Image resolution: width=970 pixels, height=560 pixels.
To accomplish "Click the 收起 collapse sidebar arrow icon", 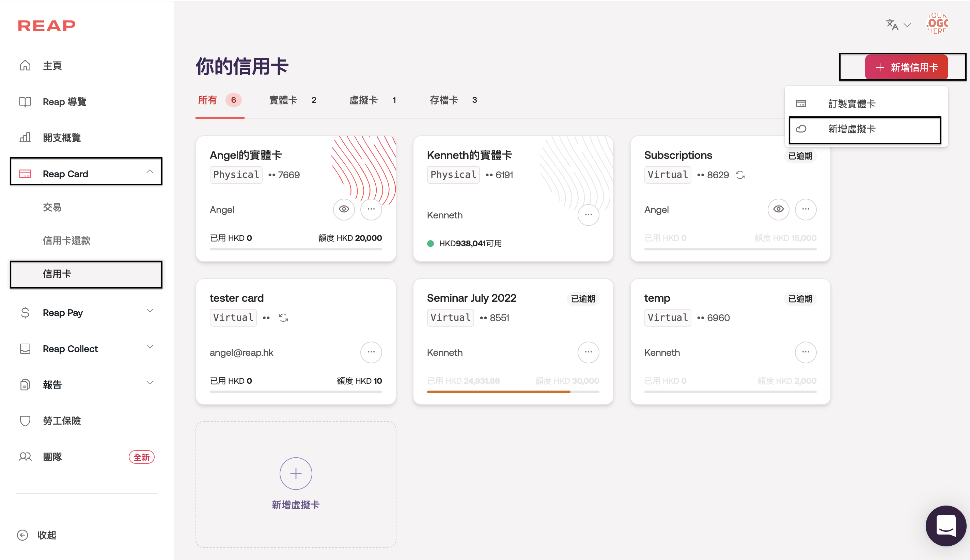I will [23, 535].
